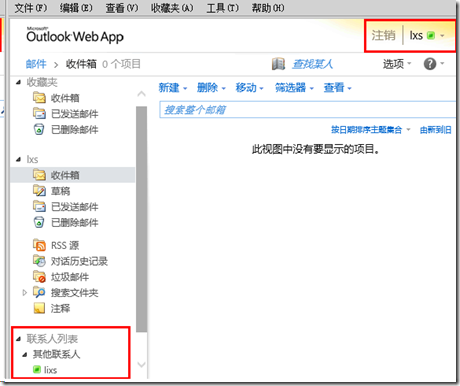Click the sent items icon under 收藏夹
This screenshot has width=460, height=386.
tap(39, 113)
